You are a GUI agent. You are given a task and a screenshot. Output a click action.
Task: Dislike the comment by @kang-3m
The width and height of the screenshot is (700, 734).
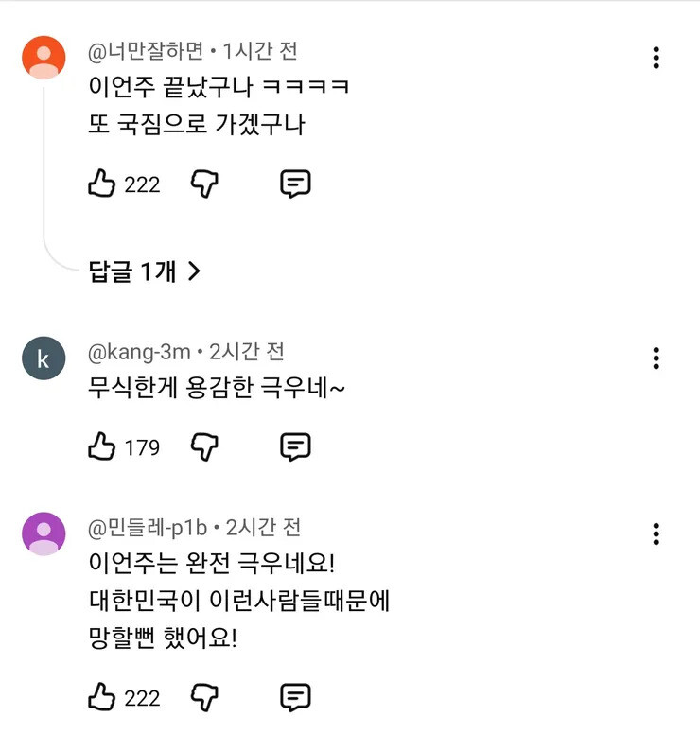(205, 446)
